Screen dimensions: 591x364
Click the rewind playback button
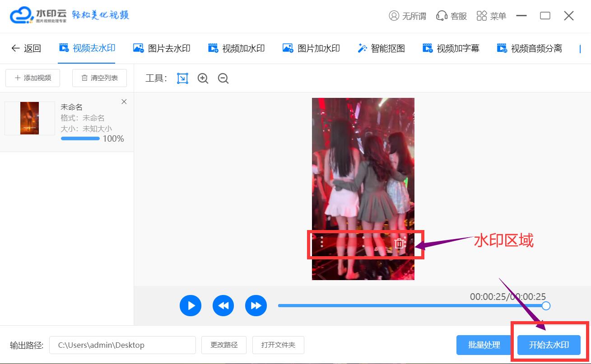tap(223, 306)
